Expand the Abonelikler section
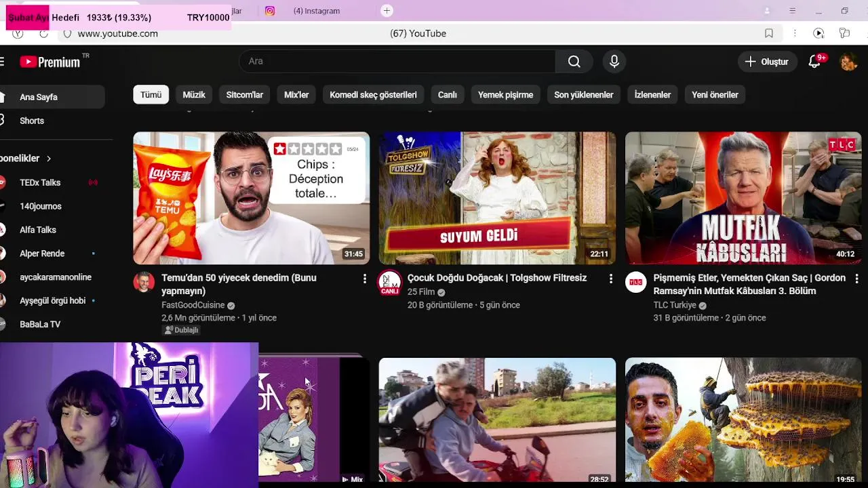 (x=26, y=158)
